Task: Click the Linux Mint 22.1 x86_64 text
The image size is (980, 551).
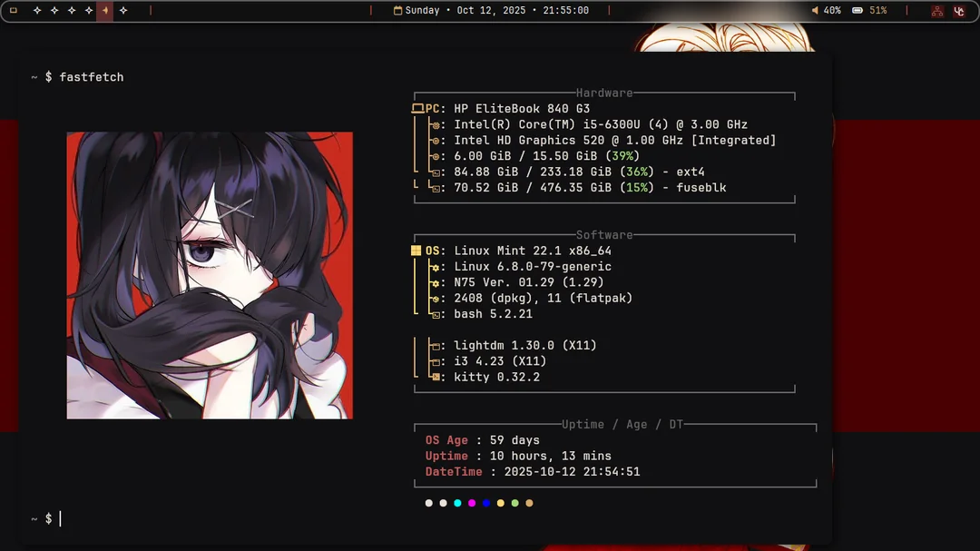Action: click(533, 251)
